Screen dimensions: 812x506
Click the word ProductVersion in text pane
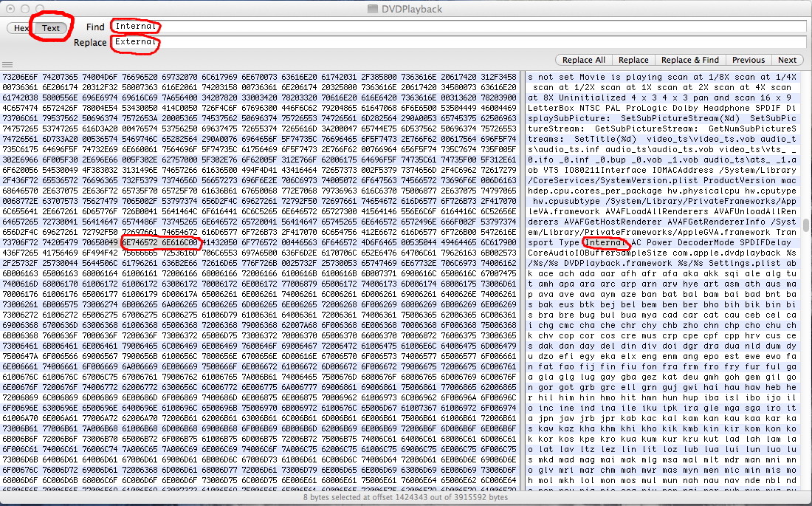[740, 180]
